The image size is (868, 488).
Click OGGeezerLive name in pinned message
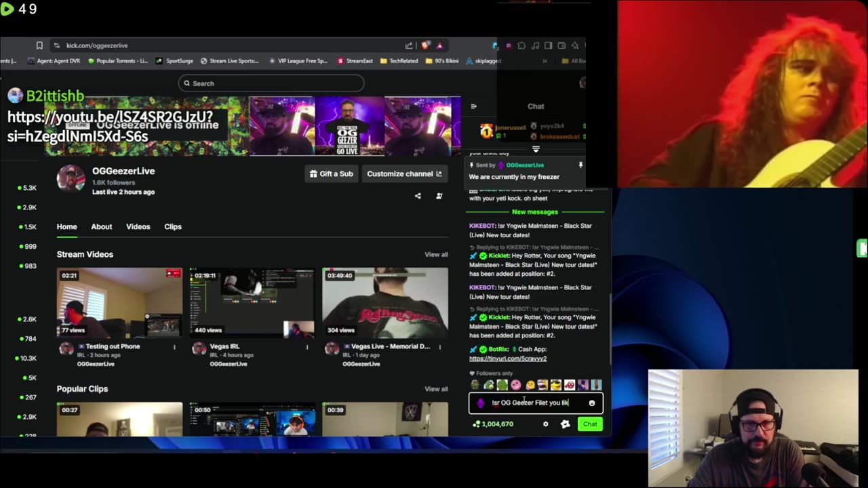pos(525,165)
